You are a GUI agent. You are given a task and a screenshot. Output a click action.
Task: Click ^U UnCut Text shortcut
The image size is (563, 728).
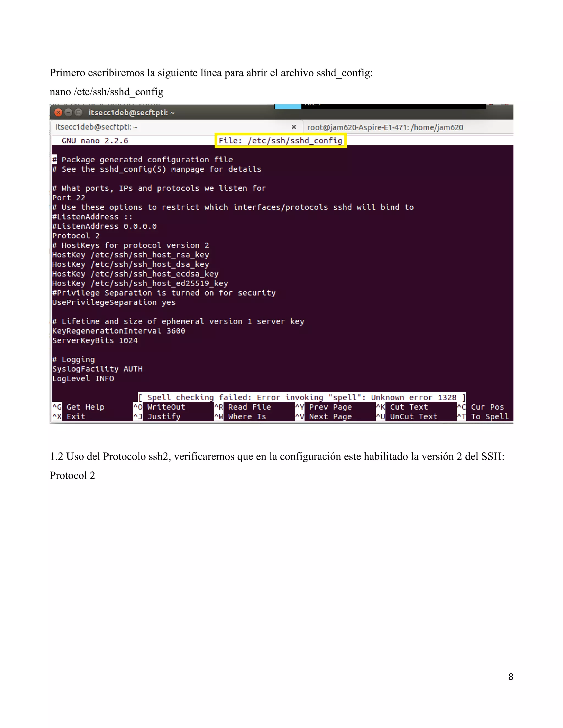click(407, 417)
